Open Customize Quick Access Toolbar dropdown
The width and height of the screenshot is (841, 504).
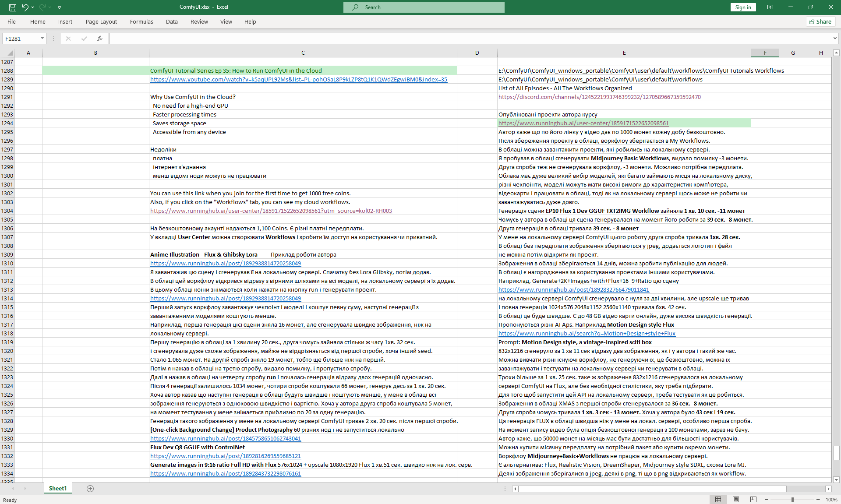coord(59,7)
